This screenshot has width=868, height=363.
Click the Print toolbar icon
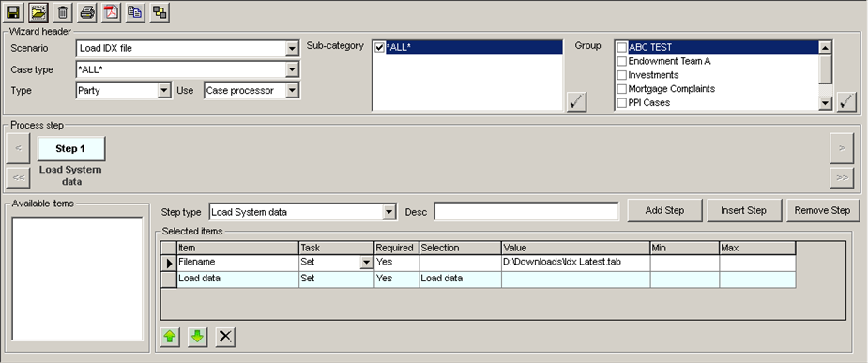tap(87, 11)
